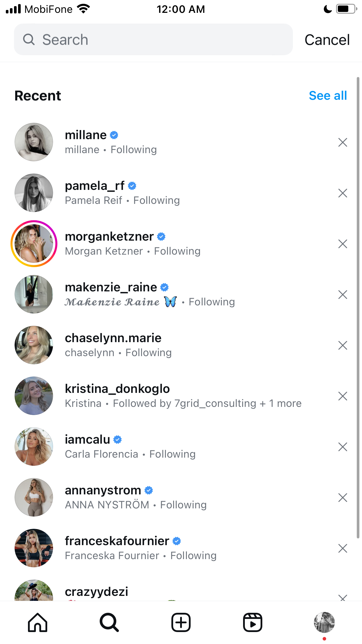View morganketzner's story ring avatar
Screen dimensions: 362x644
(34, 244)
